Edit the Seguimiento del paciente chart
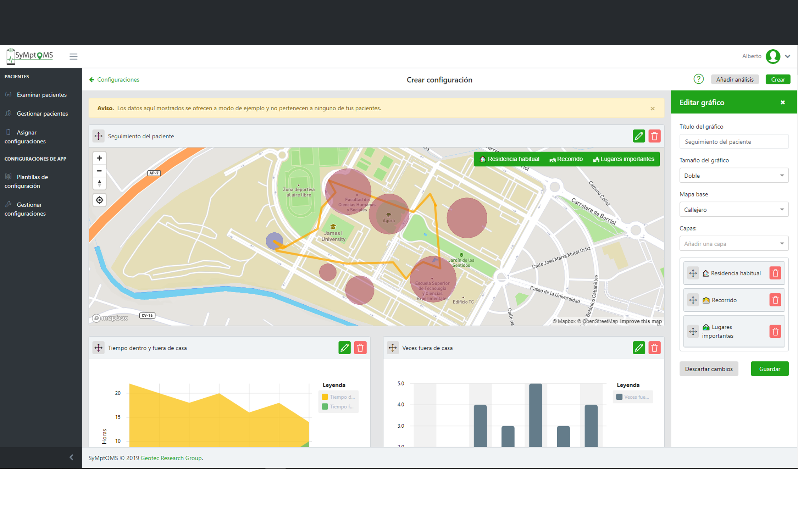The image size is (798, 532). click(638, 136)
